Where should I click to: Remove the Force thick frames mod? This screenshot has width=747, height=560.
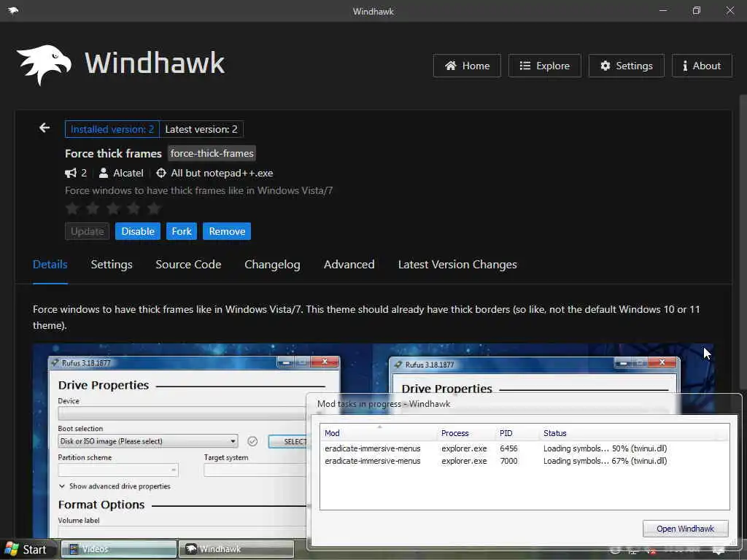[227, 231]
